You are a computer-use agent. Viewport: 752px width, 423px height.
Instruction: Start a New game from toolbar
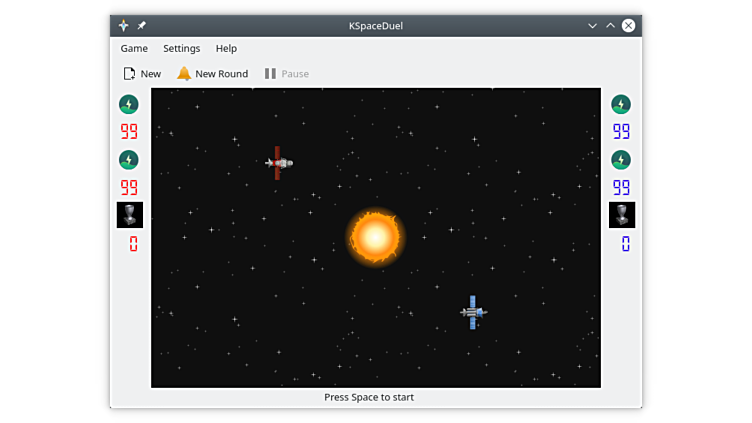pos(141,74)
